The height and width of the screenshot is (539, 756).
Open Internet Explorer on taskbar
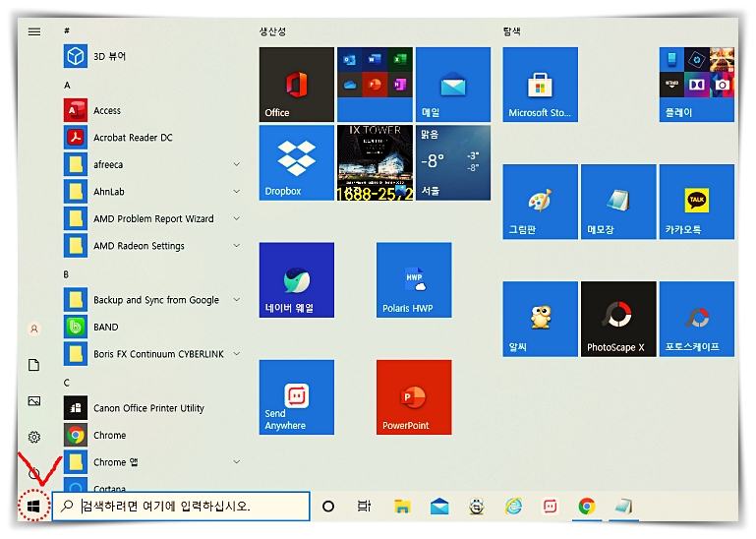(513, 507)
